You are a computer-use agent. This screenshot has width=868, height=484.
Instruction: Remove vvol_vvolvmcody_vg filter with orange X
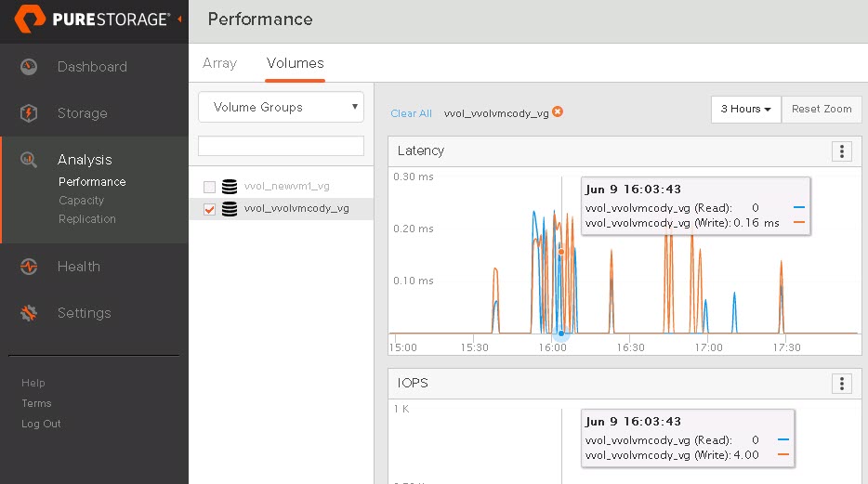point(558,111)
